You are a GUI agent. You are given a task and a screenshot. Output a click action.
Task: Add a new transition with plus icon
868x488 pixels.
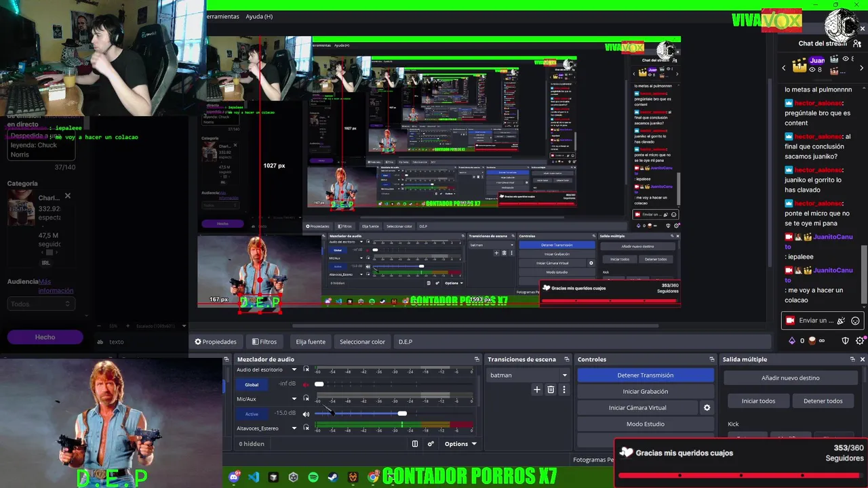[537, 390]
